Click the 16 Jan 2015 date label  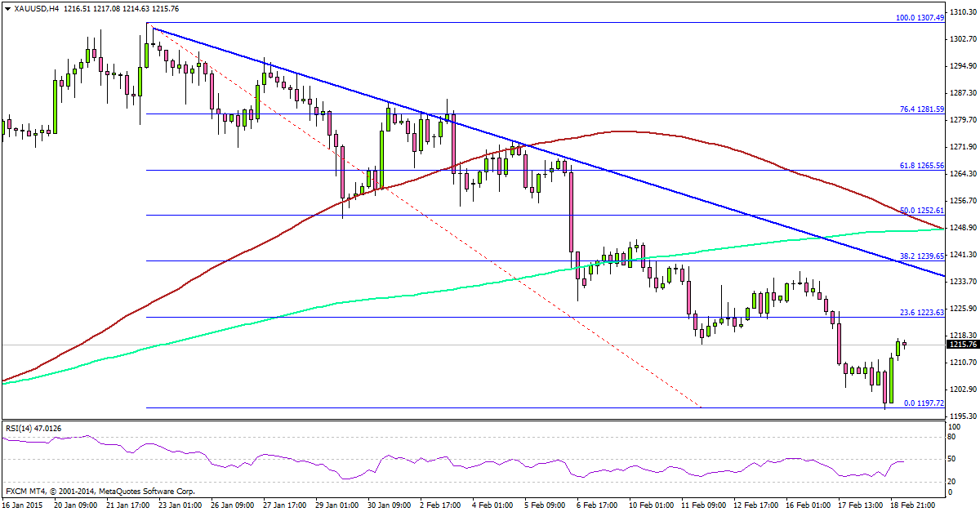pos(23,506)
